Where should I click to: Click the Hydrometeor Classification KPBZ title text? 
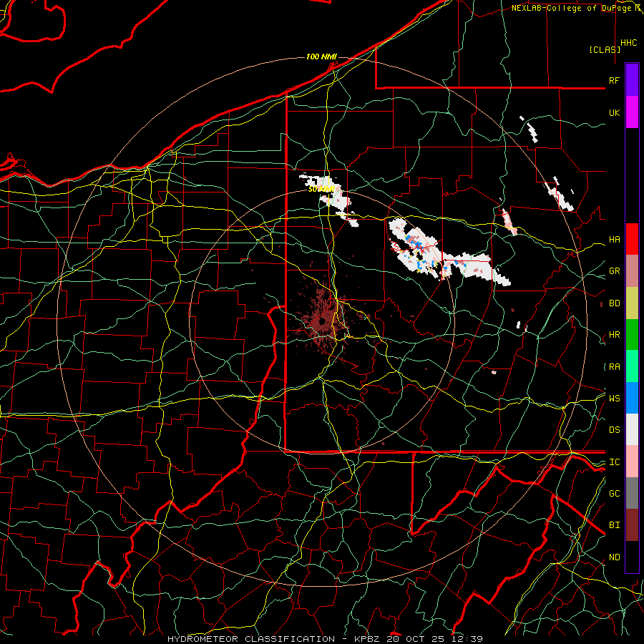click(325, 639)
